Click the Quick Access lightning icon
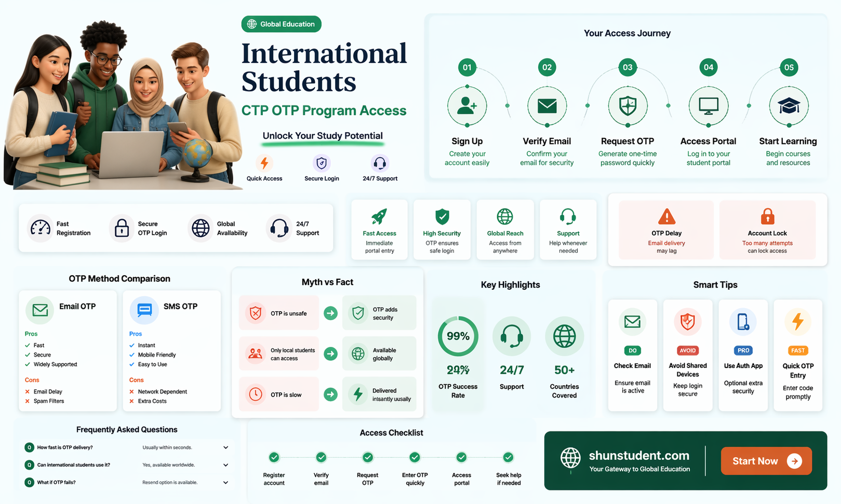Screen dimensions: 841x504 pyautogui.click(x=264, y=163)
